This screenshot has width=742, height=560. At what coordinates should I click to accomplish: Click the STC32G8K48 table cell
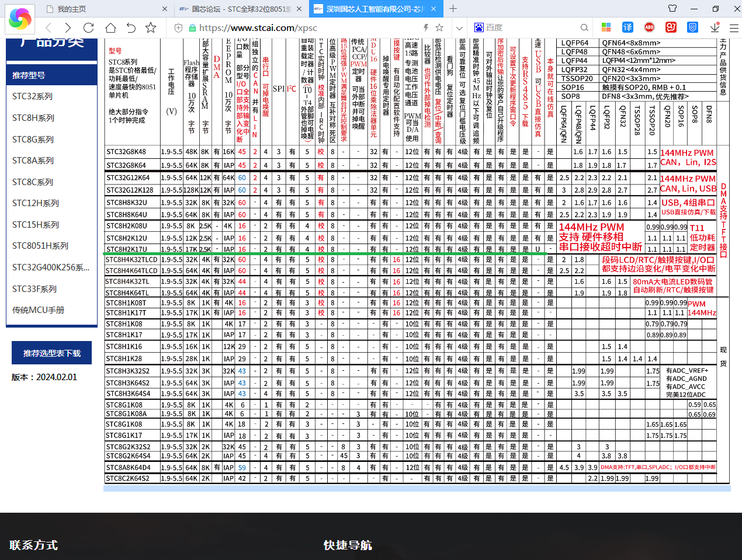click(126, 152)
